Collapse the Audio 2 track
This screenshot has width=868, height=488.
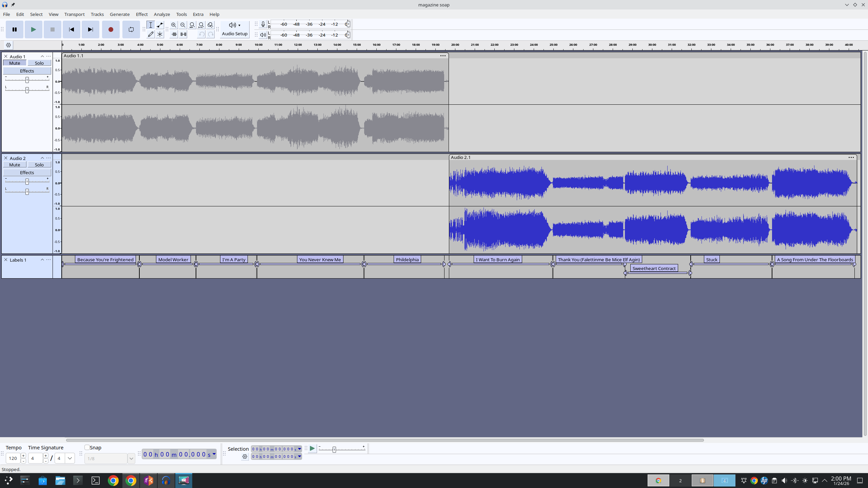[42, 158]
